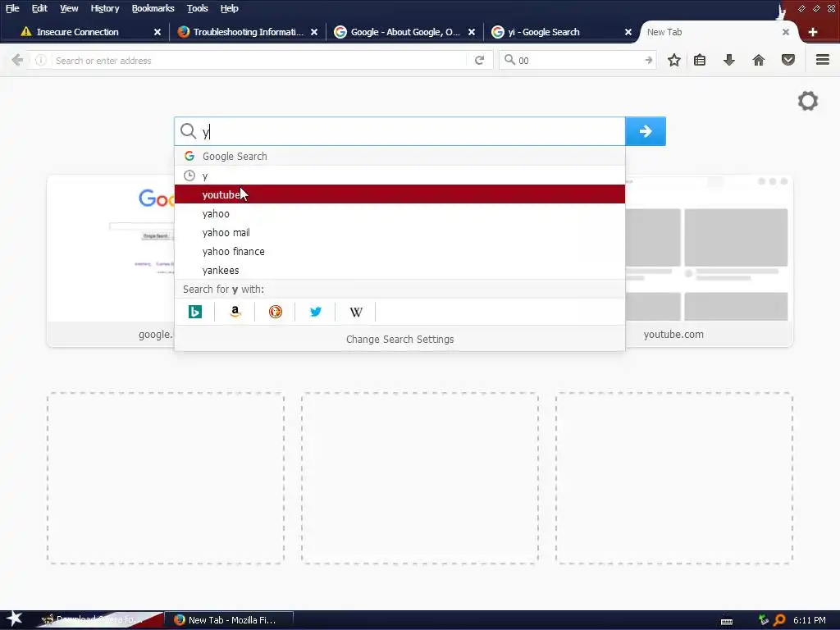Close the Troubleshooting Information tab
The image size is (840, 630).
(314, 32)
